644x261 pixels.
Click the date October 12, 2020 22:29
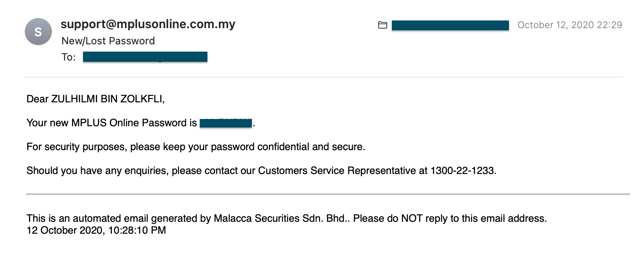(570, 25)
